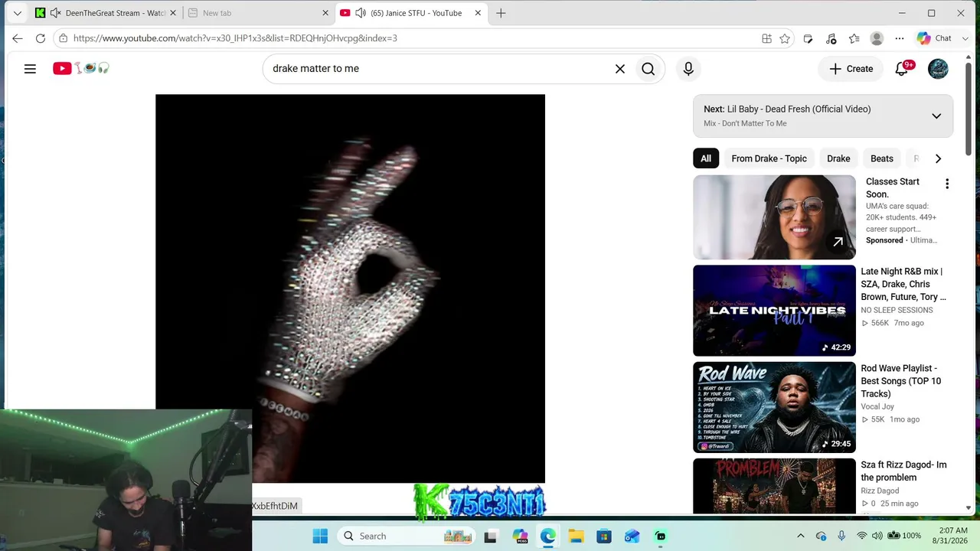Open YouTube notifications bell
Screen dimensions: 980x551
pyautogui.click(x=902, y=69)
